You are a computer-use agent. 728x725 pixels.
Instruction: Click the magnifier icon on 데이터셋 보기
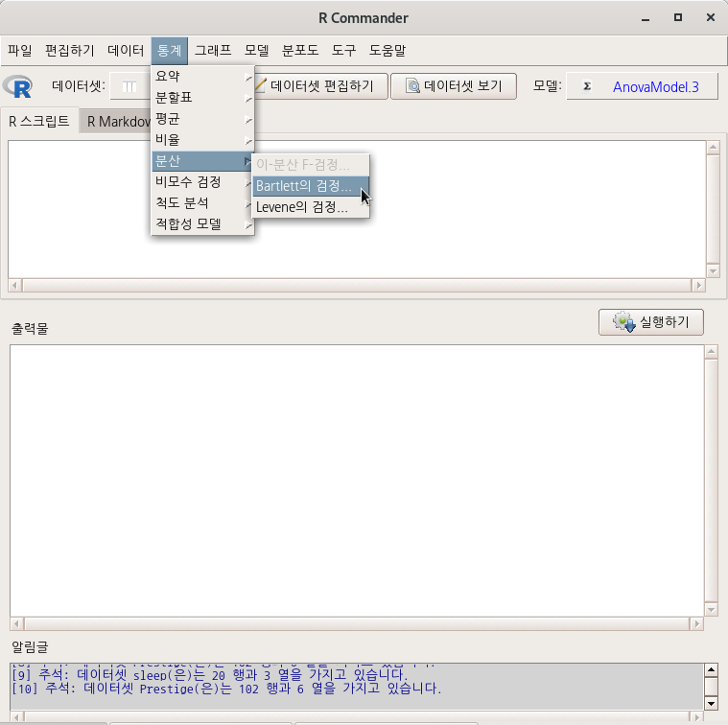tap(412, 86)
